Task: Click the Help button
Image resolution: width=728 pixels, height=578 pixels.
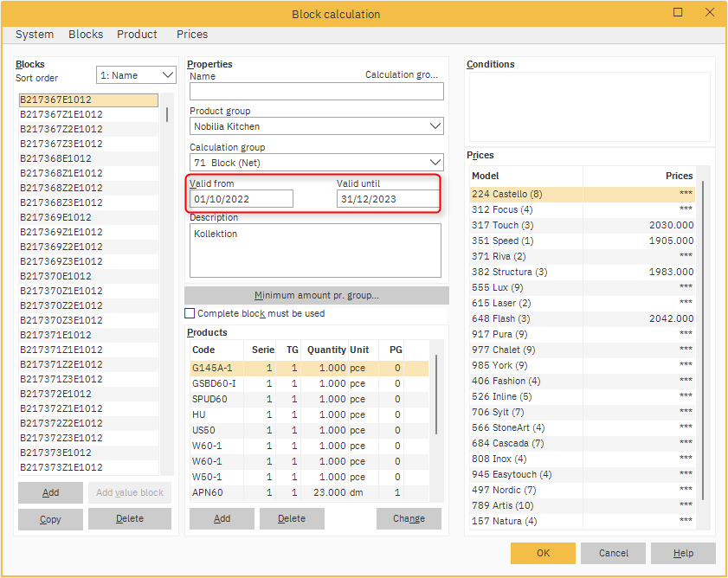Action: 683,553
